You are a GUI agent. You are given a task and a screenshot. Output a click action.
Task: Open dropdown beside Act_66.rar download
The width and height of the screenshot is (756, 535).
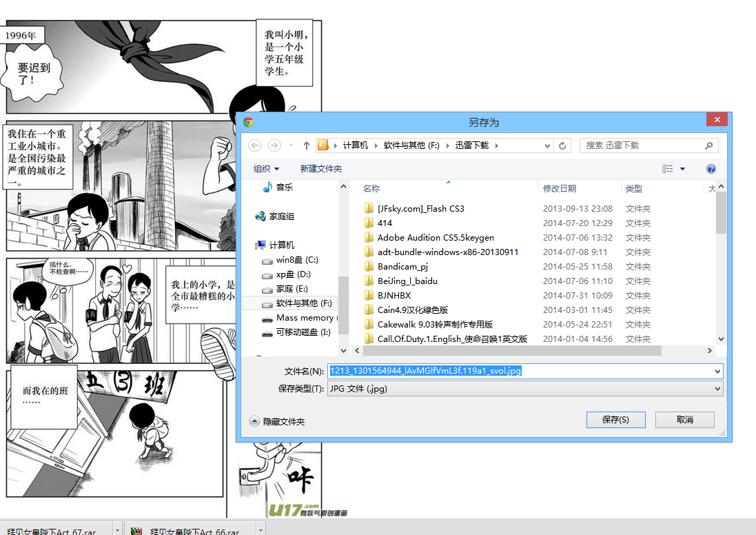click(260, 529)
